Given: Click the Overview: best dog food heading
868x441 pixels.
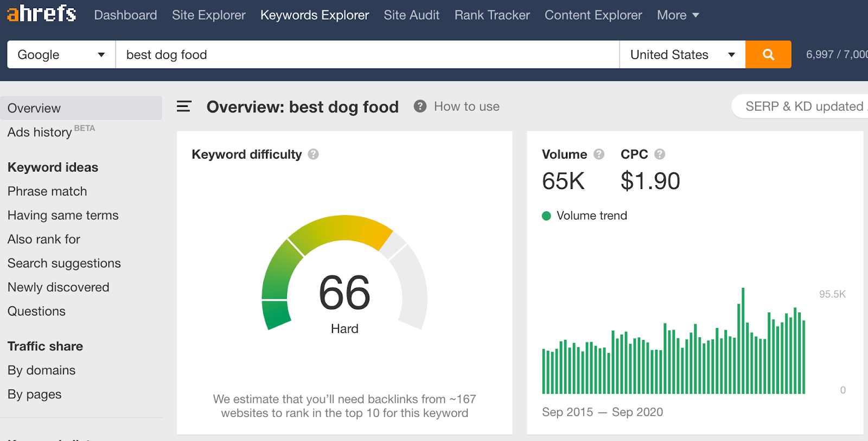Looking at the screenshot, I should click(x=303, y=107).
